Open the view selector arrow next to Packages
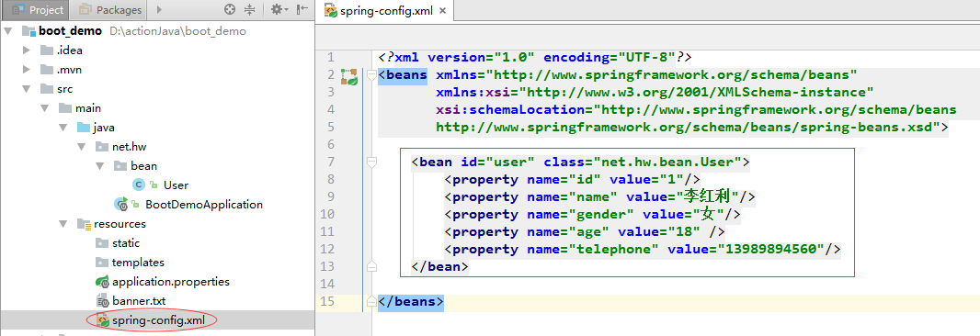The width and height of the screenshot is (980, 336). [159, 10]
